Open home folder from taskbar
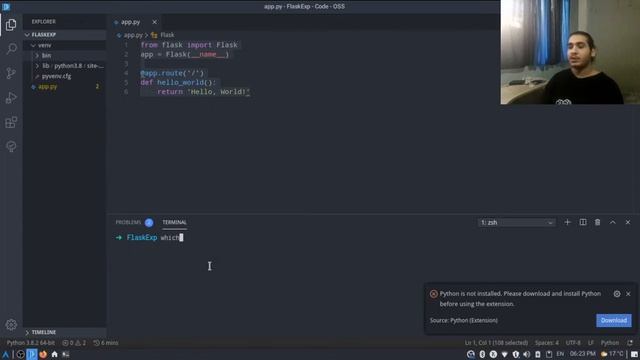Viewport: 640px width, 360px height. (x=54, y=354)
